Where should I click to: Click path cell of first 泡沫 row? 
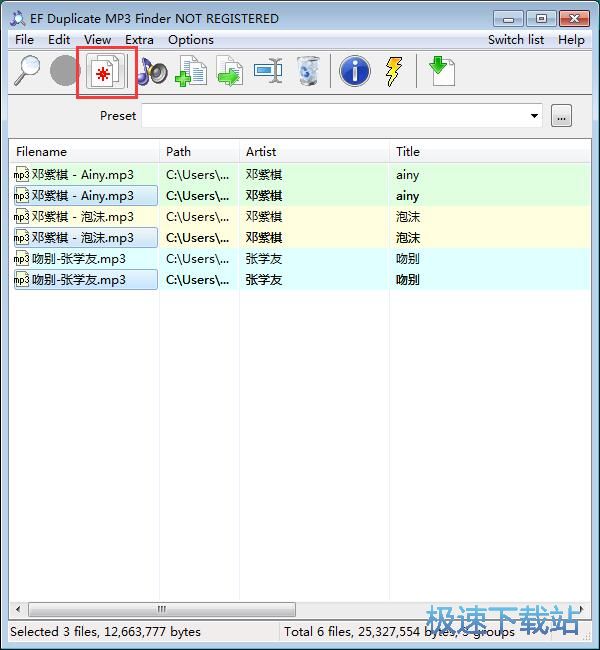(x=197, y=217)
